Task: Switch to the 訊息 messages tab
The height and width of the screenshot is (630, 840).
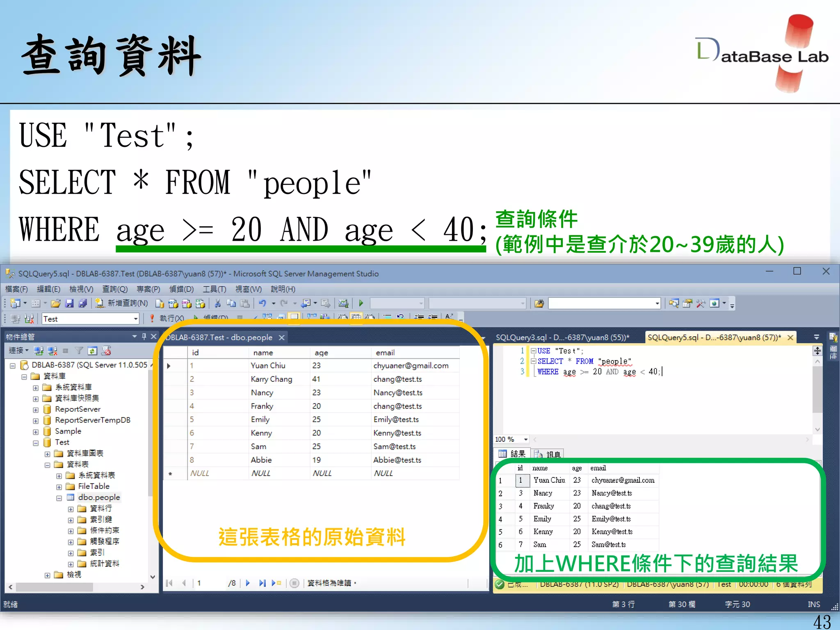Action: click(x=548, y=454)
